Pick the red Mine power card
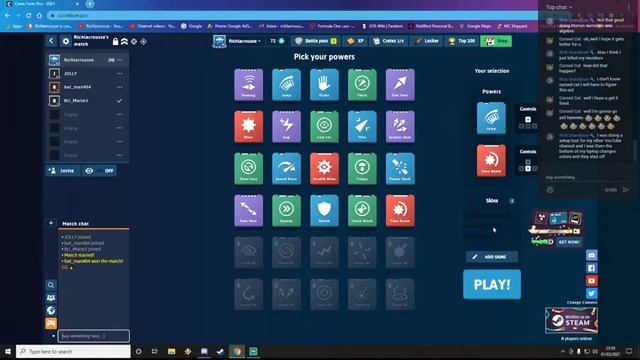The image size is (640, 360). pyautogui.click(x=249, y=127)
